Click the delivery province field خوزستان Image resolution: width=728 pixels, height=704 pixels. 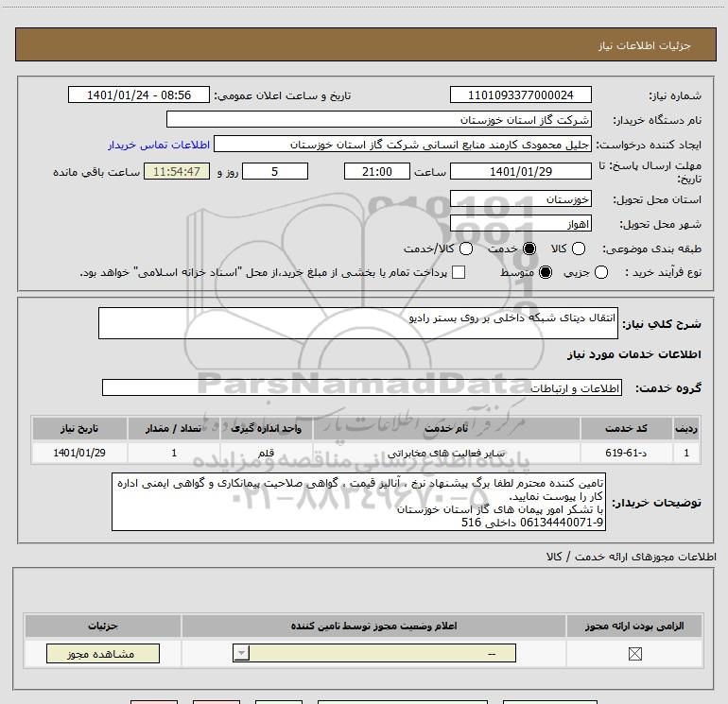[520, 199]
